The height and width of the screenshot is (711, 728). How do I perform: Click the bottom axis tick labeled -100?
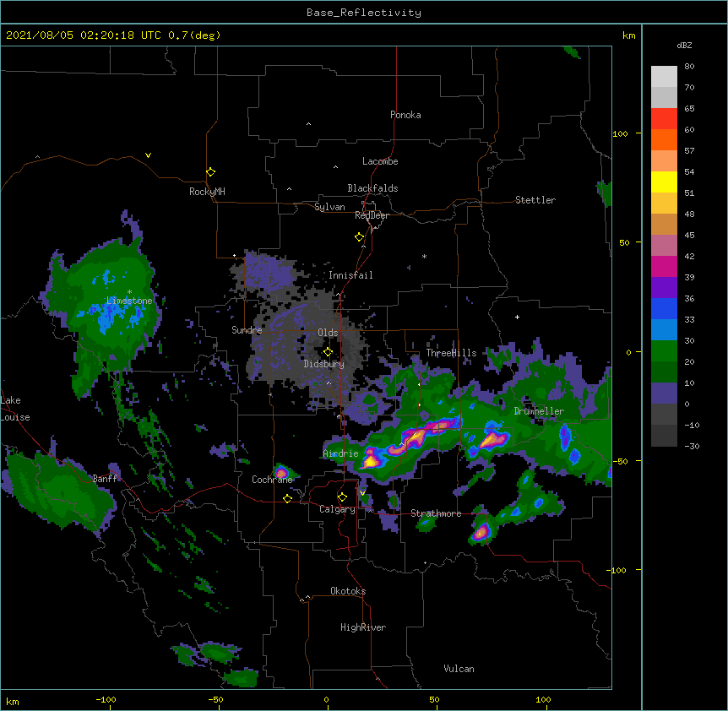pos(106,699)
